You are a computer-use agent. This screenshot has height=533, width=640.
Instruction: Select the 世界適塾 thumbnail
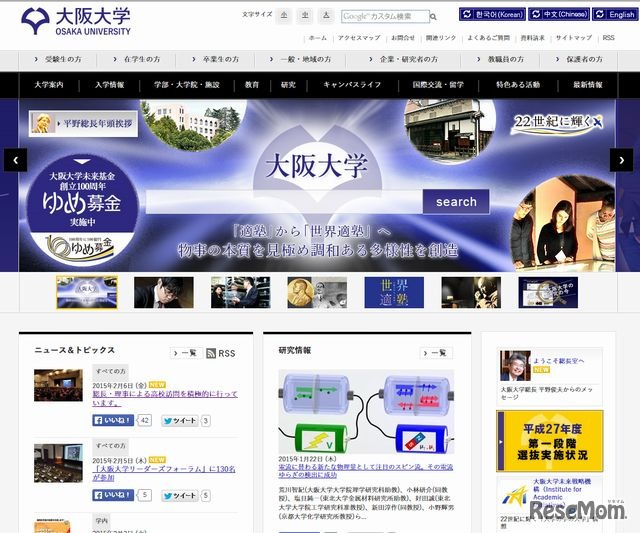[394, 292]
